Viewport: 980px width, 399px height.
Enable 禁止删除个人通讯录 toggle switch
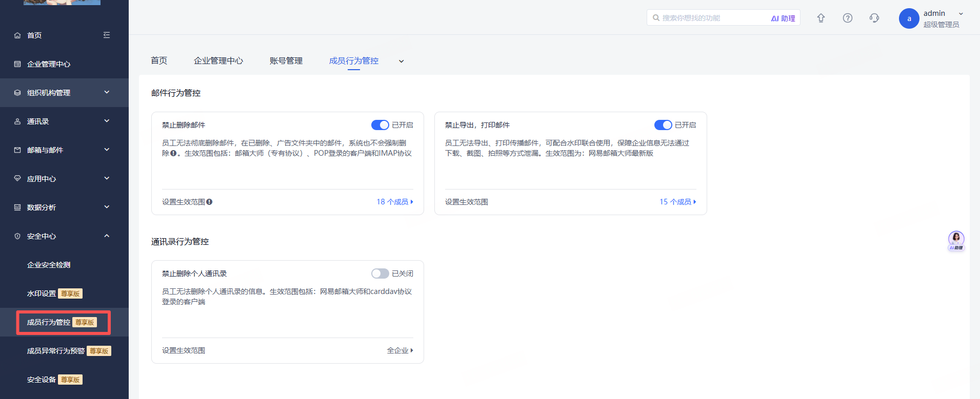[x=380, y=274]
